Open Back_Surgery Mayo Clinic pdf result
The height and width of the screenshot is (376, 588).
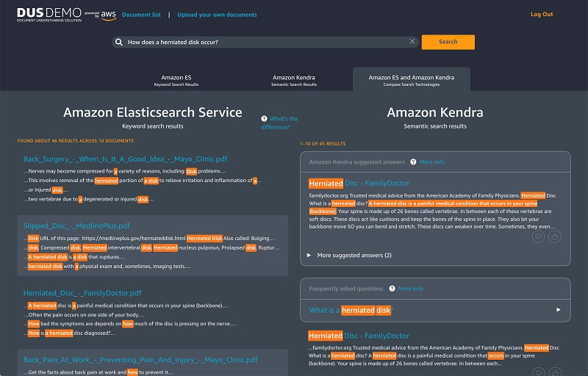(x=125, y=159)
